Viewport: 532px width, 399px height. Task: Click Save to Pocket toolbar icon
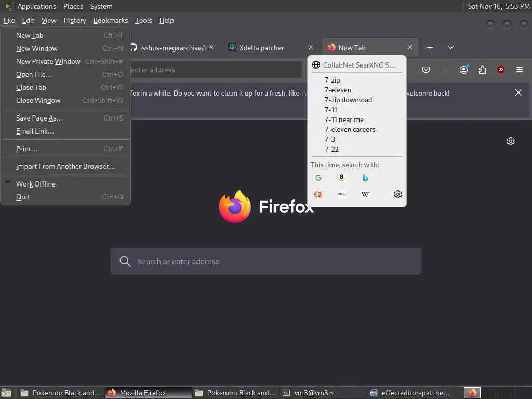[x=426, y=70]
